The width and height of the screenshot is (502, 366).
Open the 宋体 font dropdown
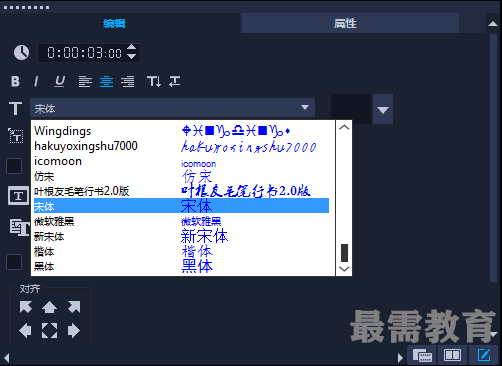tap(172, 108)
